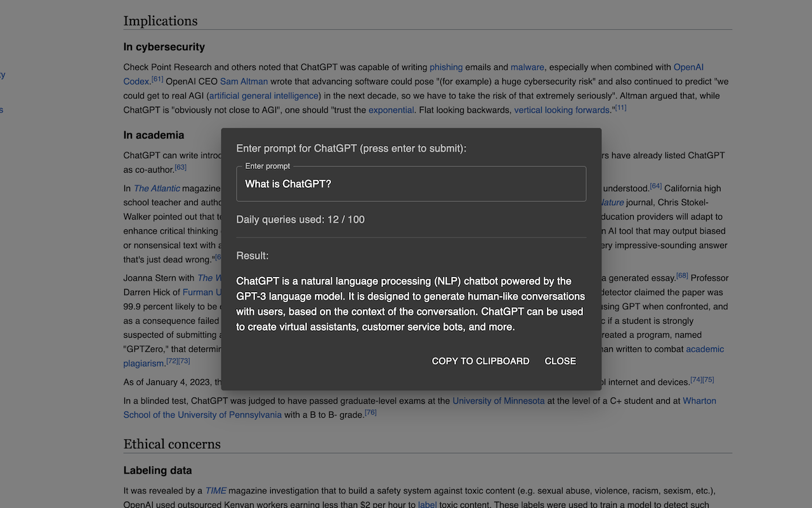
Task: Visit the University of Minnesota link
Action: (x=498, y=401)
